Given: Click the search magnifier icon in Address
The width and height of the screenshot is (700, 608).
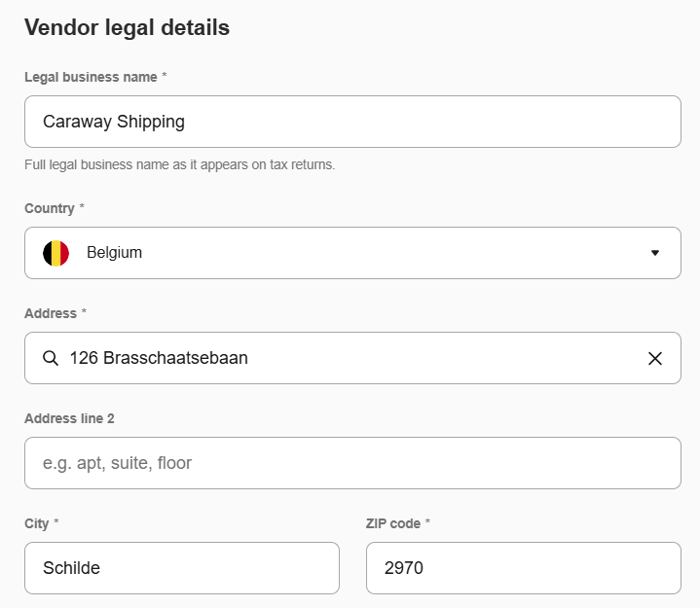Looking at the screenshot, I should click(x=51, y=358).
